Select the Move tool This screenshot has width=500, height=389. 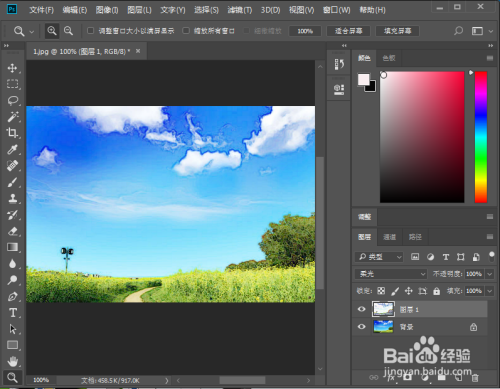12,68
